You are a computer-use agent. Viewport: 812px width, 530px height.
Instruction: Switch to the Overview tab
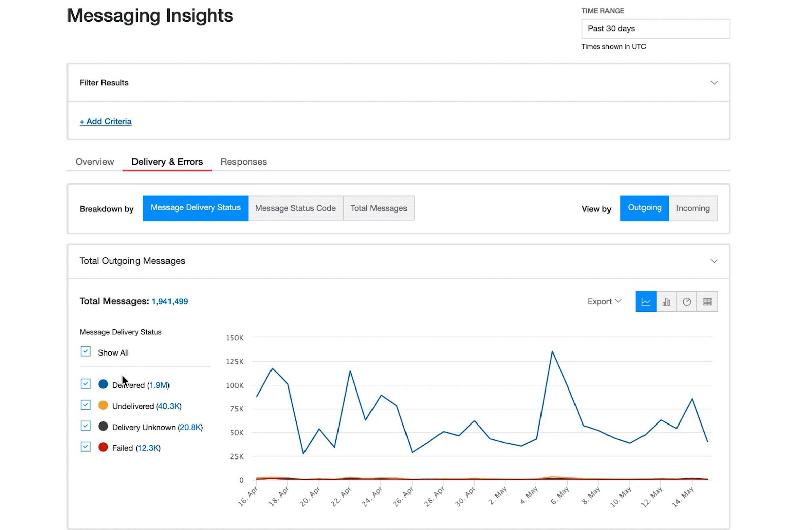coord(95,162)
